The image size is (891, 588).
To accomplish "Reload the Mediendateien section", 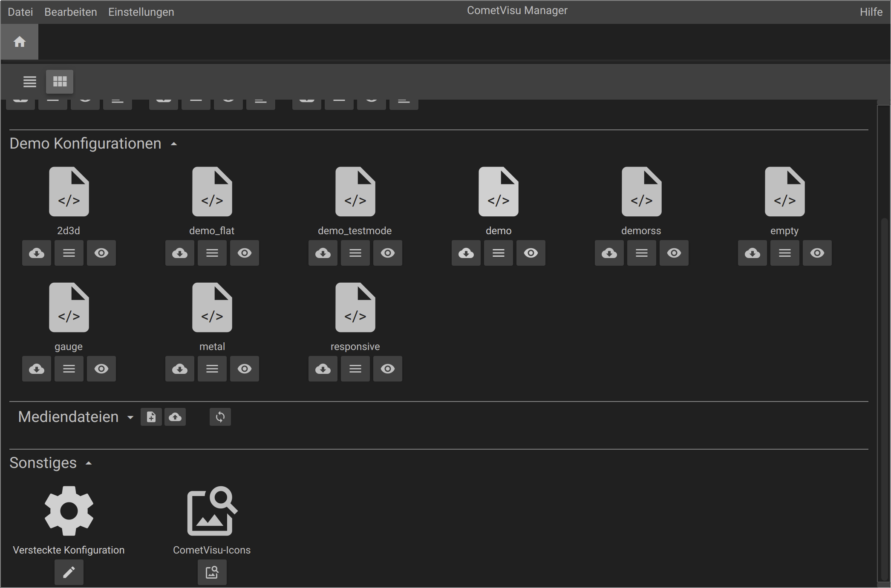I will pyautogui.click(x=220, y=417).
